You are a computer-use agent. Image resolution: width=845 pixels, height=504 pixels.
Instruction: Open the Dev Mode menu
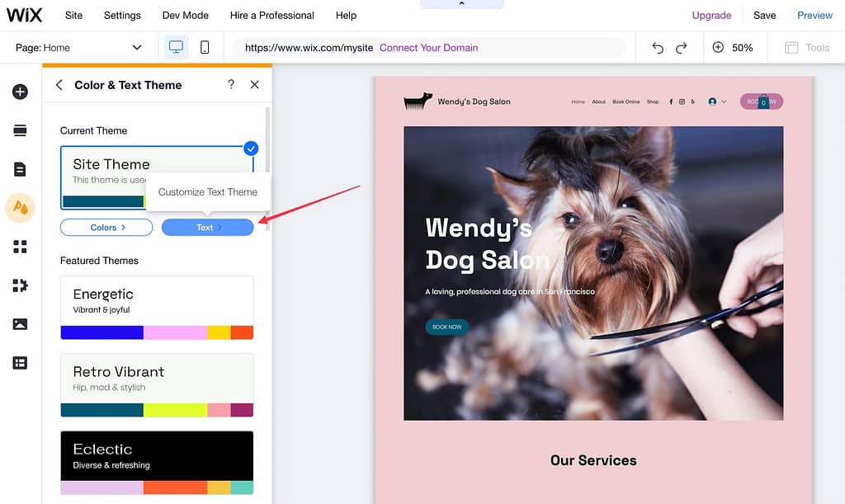186,16
